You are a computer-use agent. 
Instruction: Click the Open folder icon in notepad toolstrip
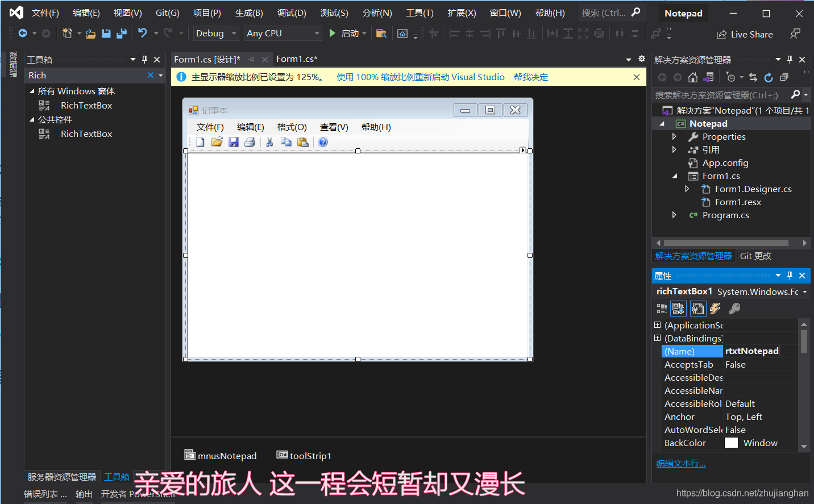pos(217,142)
